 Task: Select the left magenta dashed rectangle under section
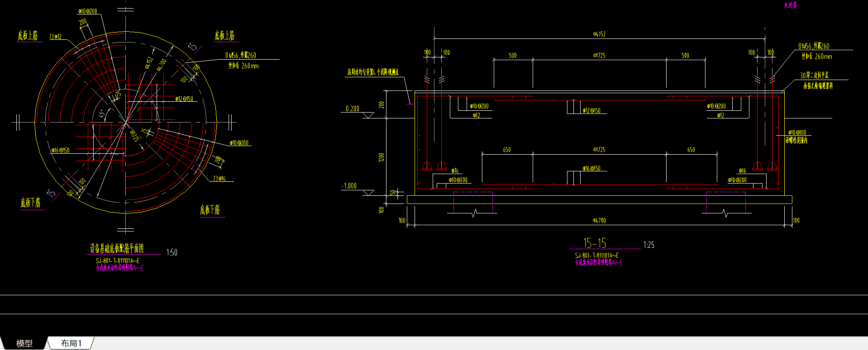[473, 202]
